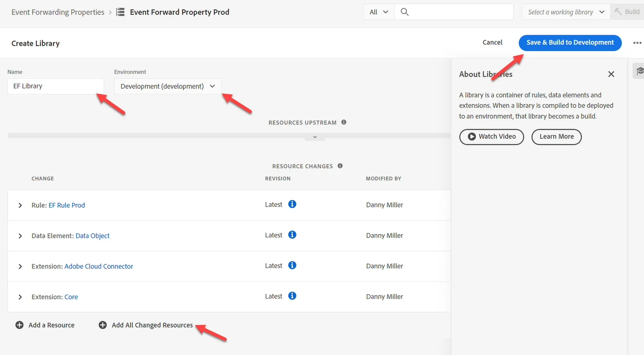Click Save & Build to Development

pyautogui.click(x=570, y=42)
